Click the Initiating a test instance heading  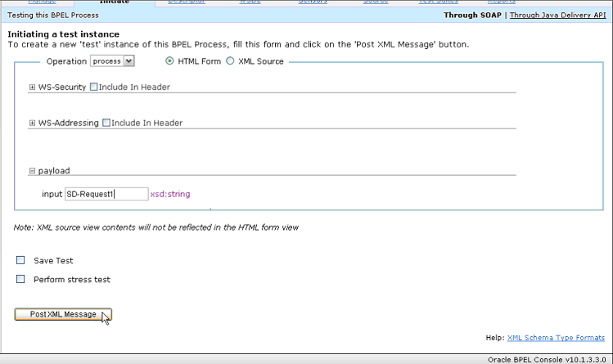63,34
